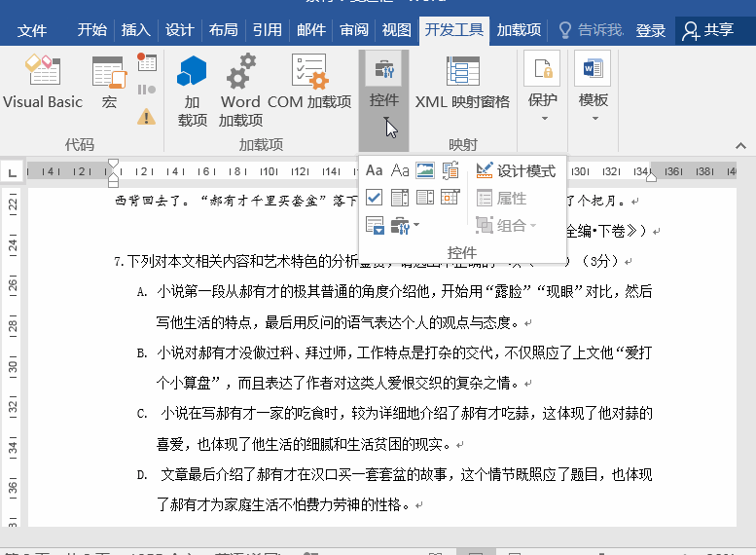
Task: Click option C text about 吃蒜
Action: pyautogui.click(x=405, y=428)
